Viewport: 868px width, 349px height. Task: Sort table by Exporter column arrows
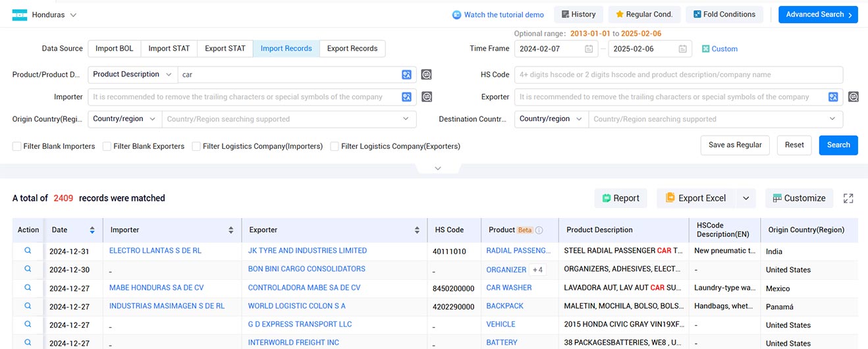418,230
